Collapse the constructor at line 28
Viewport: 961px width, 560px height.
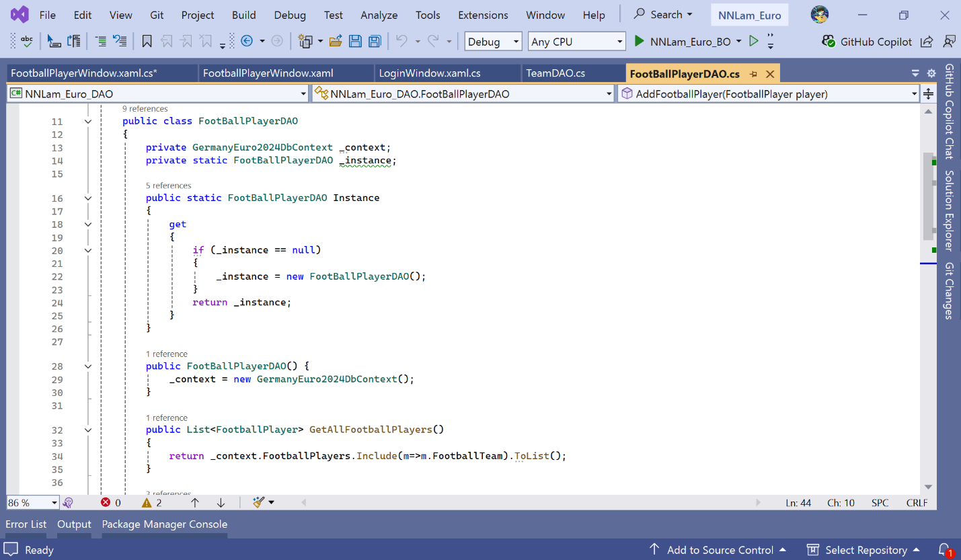pos(87,366)
